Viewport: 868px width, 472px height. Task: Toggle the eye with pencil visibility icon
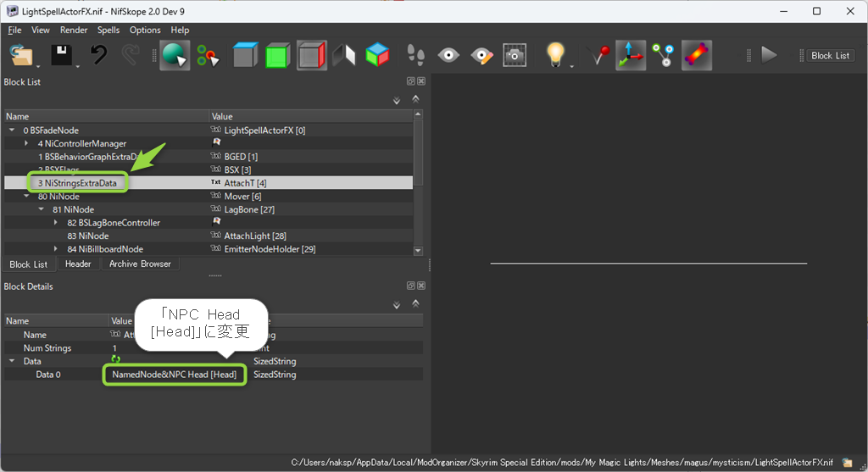pyautogui.click(x=481, y=55)
